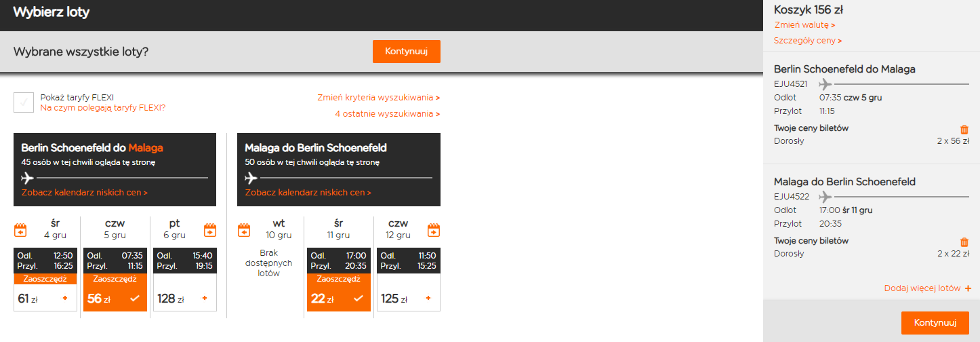Select the 128 zł flight on 6 gru

[x=185, y=280]
